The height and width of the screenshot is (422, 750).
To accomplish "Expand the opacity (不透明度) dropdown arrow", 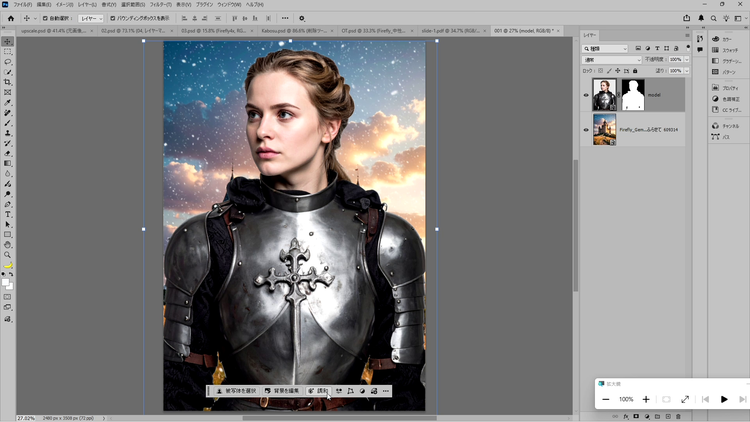I will click(x=686, y=60).
